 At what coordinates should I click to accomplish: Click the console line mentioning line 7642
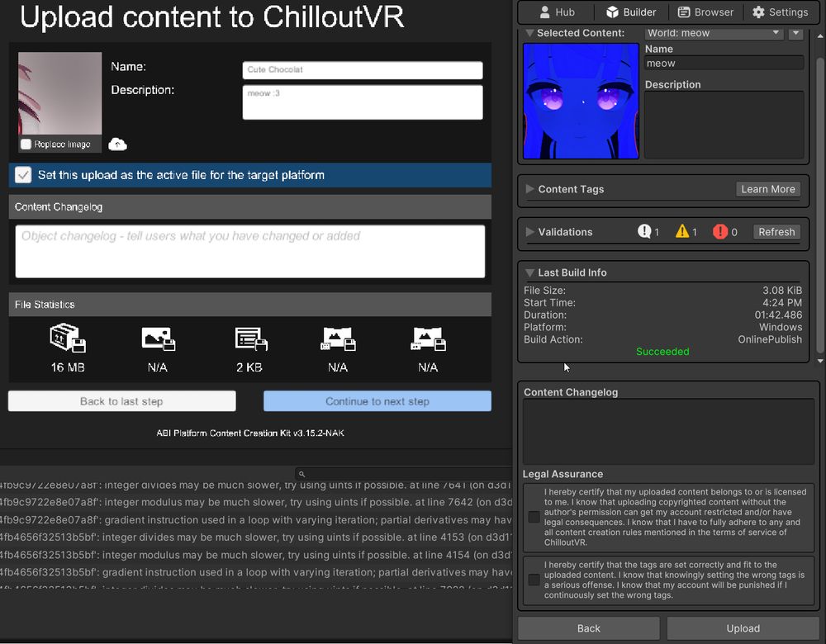256,502
